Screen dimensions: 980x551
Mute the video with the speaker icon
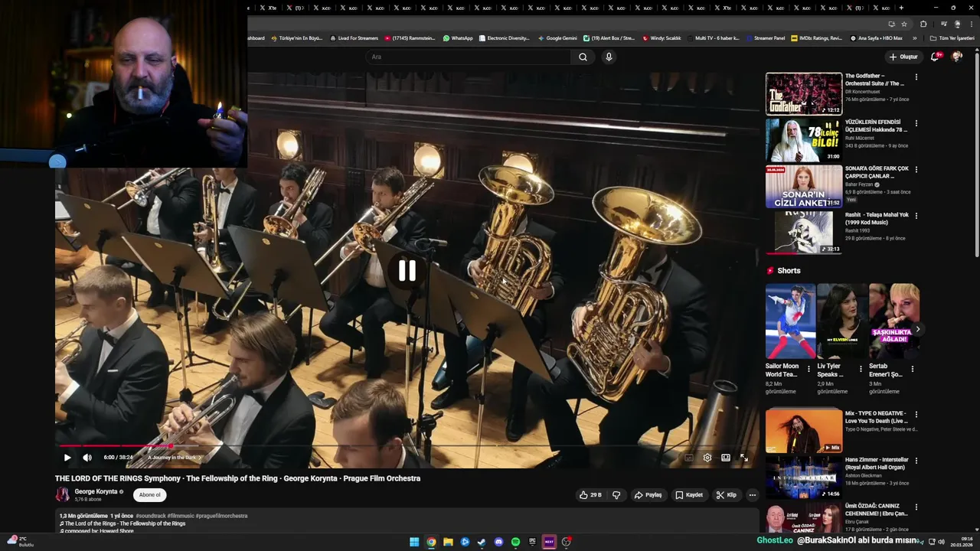(x=87, y=458)
